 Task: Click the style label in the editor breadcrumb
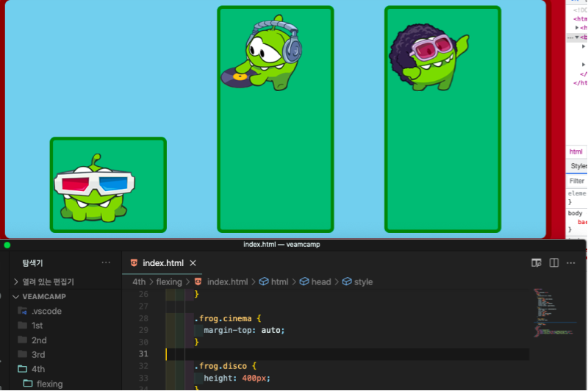[x=363, y=281]
